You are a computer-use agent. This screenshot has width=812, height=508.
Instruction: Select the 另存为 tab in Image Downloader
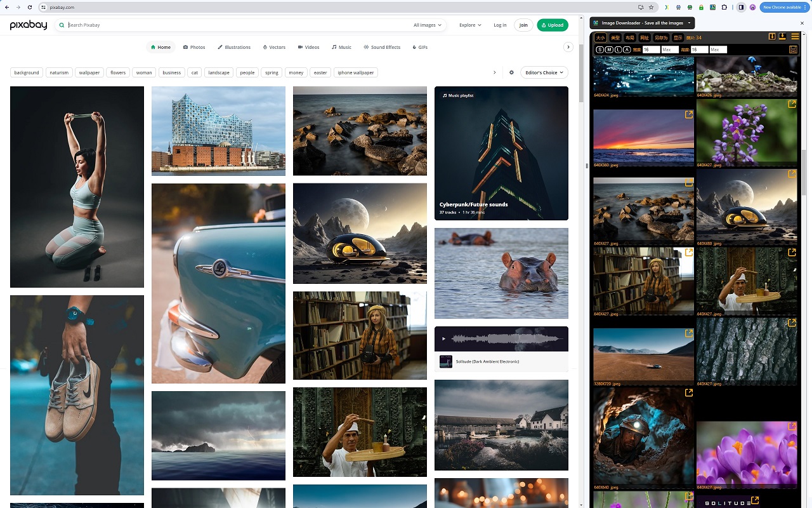point(661,37)
